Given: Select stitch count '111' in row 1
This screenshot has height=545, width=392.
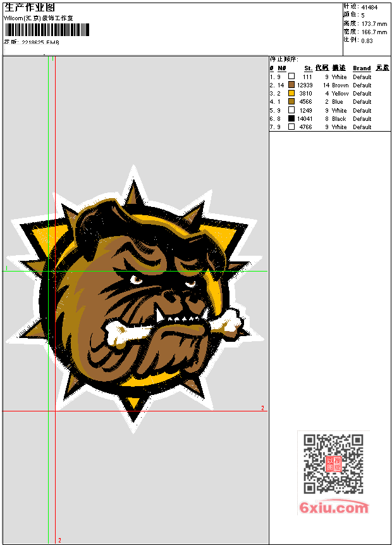Looking at the screenshot, I should [x=307, y=77].
